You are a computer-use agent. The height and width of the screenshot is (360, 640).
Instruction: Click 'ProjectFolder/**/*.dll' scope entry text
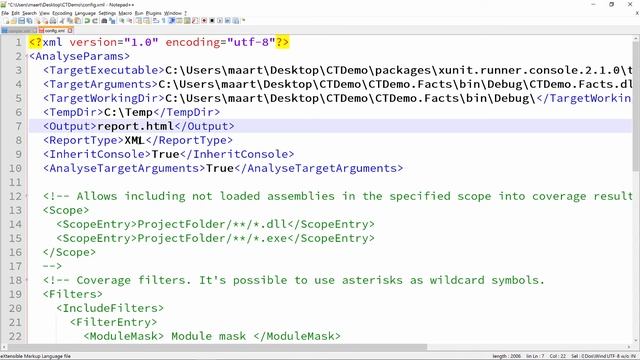pyautogui.click(x=212, y=224)
